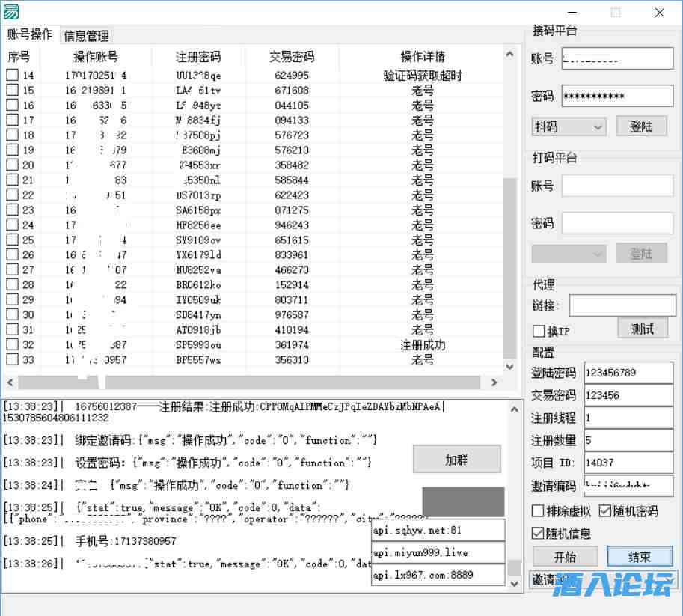Uncheck the 随机密码 checkbox
Viewport: 683px width, 616px height.
[605, 511]
